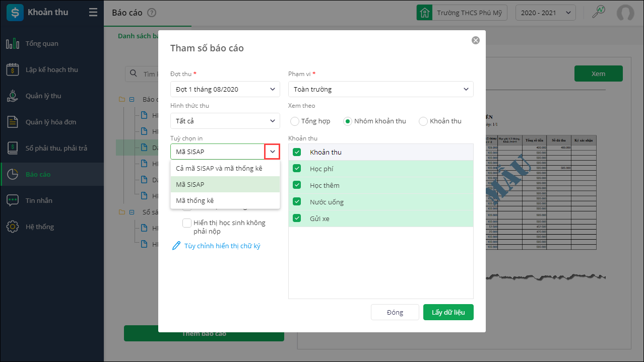Open the Đợt thu dropdown
This screenshot has width=644, height=362.
[225, 90]
